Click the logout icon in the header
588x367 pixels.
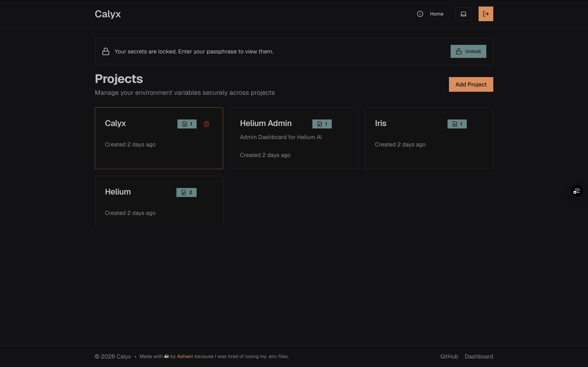click(486, 14)
